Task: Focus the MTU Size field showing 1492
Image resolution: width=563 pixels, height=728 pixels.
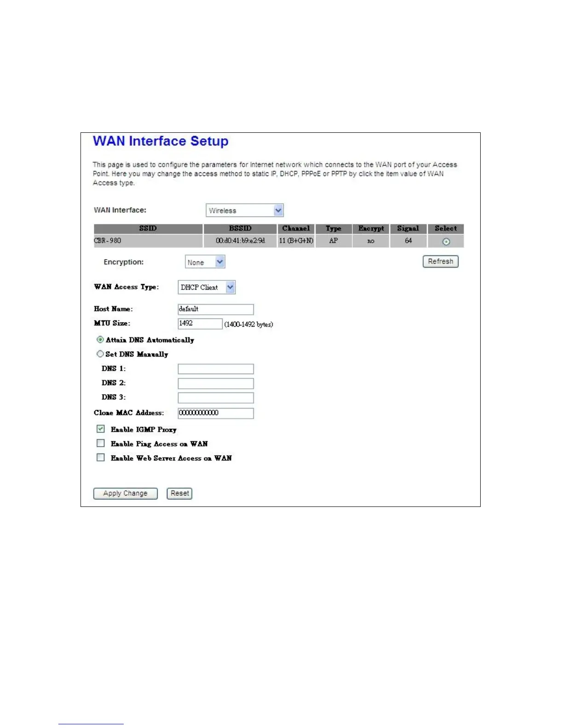Action: [200, 324]
